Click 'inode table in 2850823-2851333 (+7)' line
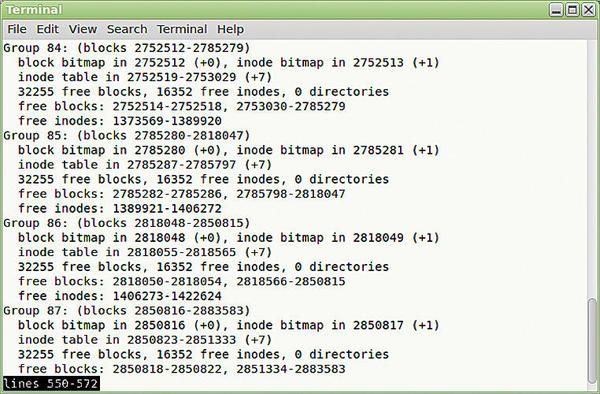Image resolution: width=600 pixels, height=394 pixels. coord(145,340)
